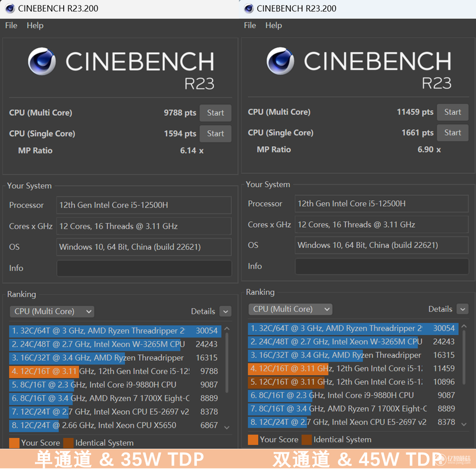Click the Cores x GHz field in the 45W TDP window
The image size is (476, 469).
coord(381,225)
